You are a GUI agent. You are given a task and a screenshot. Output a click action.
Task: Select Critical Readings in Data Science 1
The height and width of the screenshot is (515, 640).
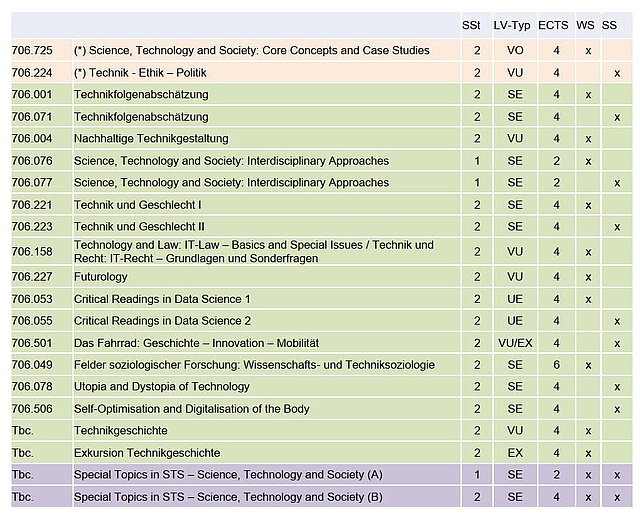(162, 299)
